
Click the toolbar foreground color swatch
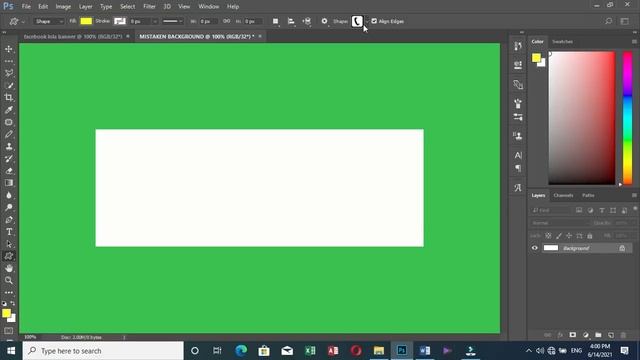coord(6,313)
